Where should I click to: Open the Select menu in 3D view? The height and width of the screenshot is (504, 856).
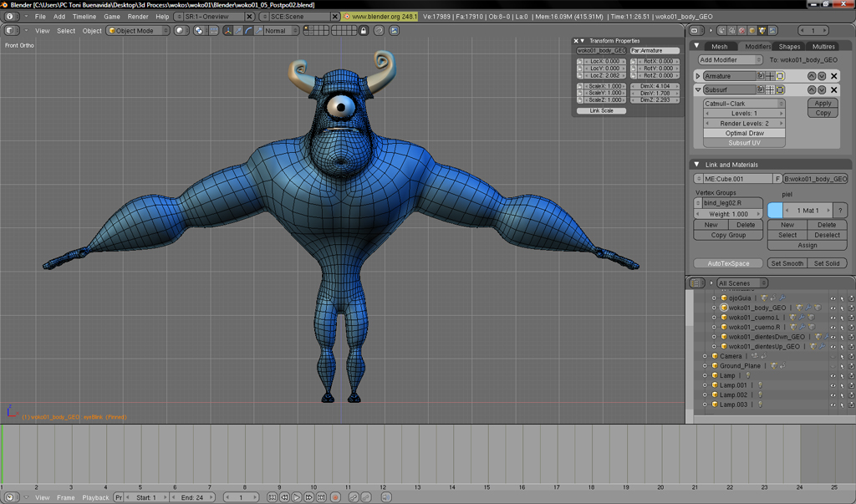point(66,31)
